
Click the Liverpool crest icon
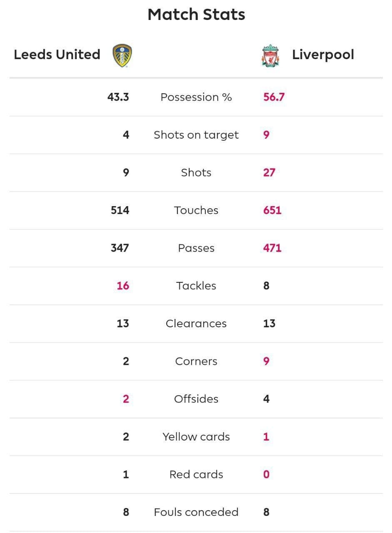coord(270,56)
